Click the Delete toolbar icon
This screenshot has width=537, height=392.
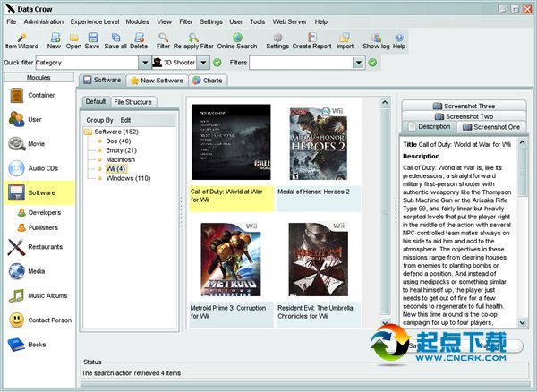[x=139, y=41]
